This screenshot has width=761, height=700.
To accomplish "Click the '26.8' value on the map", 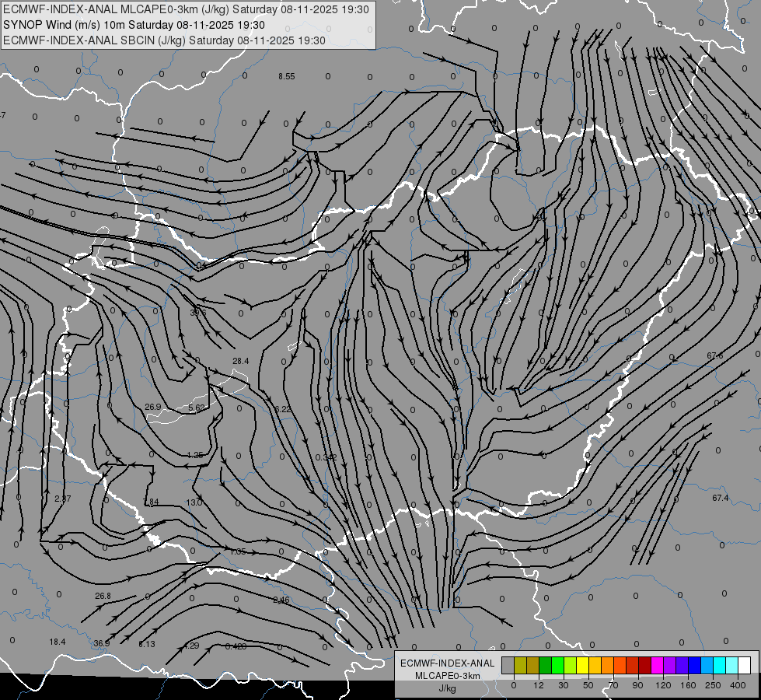I will click(x=103, y=596).
